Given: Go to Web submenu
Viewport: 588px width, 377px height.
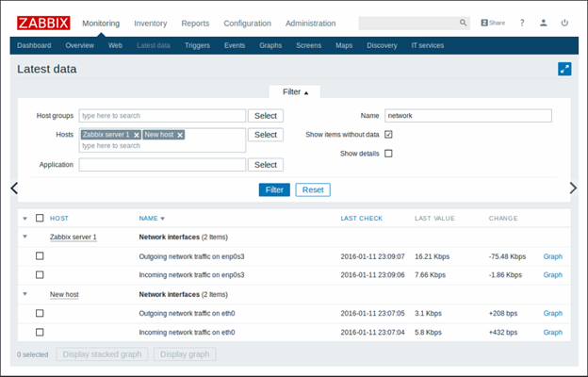Looking at the screenshot, I should 116,45.
